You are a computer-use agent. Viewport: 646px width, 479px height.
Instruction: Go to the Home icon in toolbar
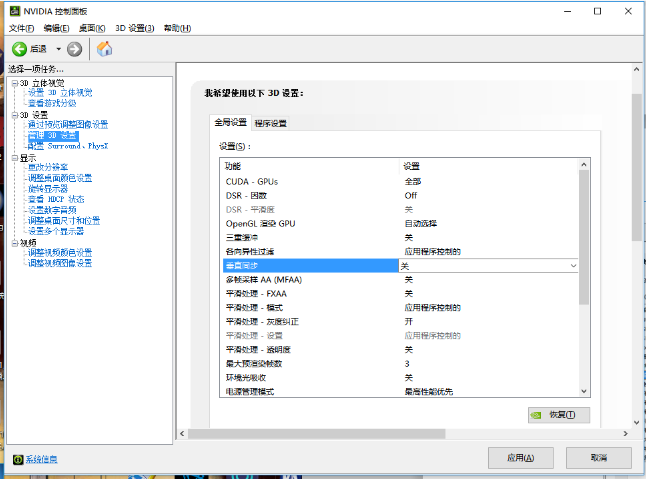104,49
